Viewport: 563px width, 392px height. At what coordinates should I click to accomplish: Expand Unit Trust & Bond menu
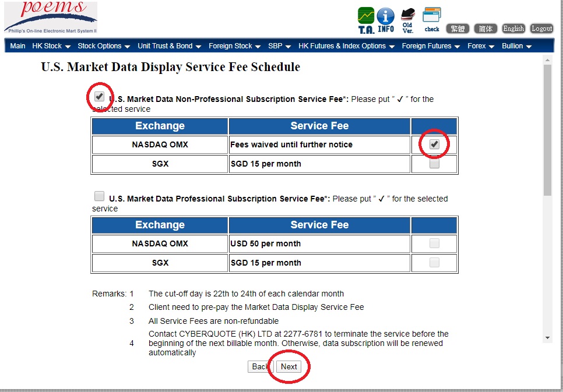click(169, 46)
